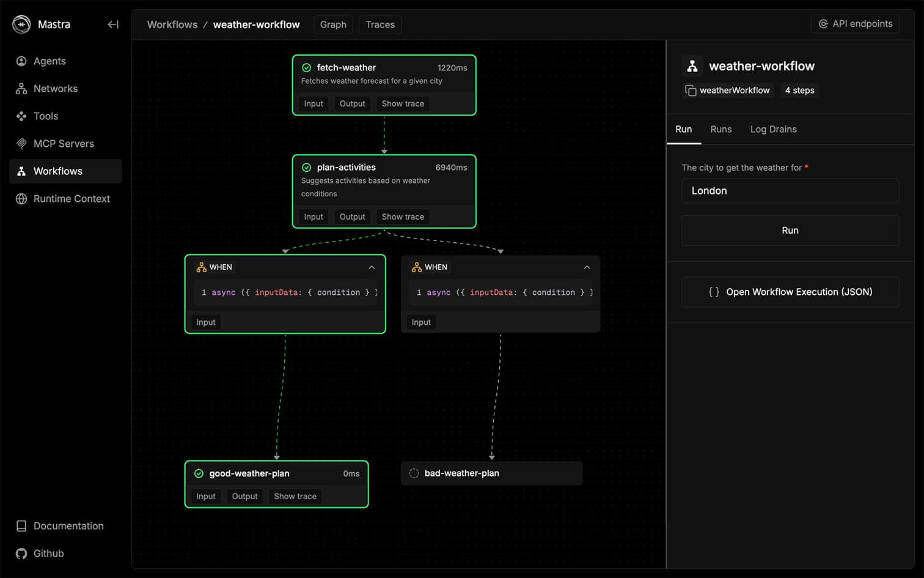Click bad-weather-plan pending status icon
924x578 pixels.
coord(414,473)
